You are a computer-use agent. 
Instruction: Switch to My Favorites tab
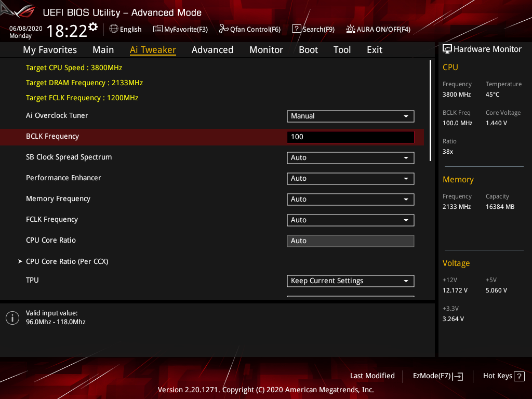point(50,50)
